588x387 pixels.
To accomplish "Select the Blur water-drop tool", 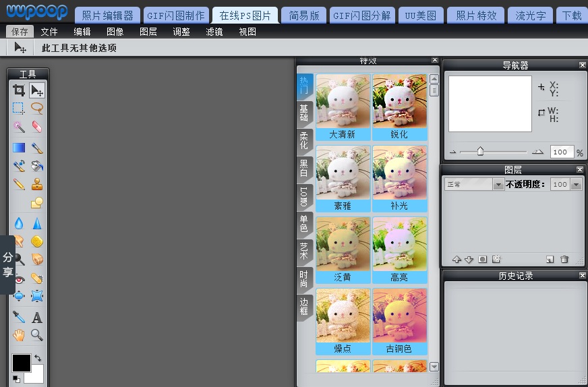I will coord(19,223).
